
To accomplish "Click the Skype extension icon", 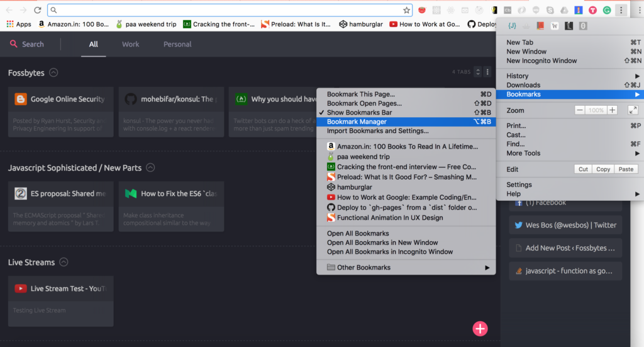I will tap(550, 10).
